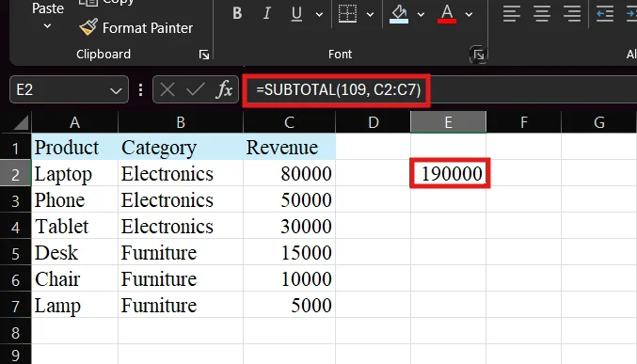This screenshot has height=364, width=637.
Task: Open the Borders dropdown arrow
Action: pos(370,15)
